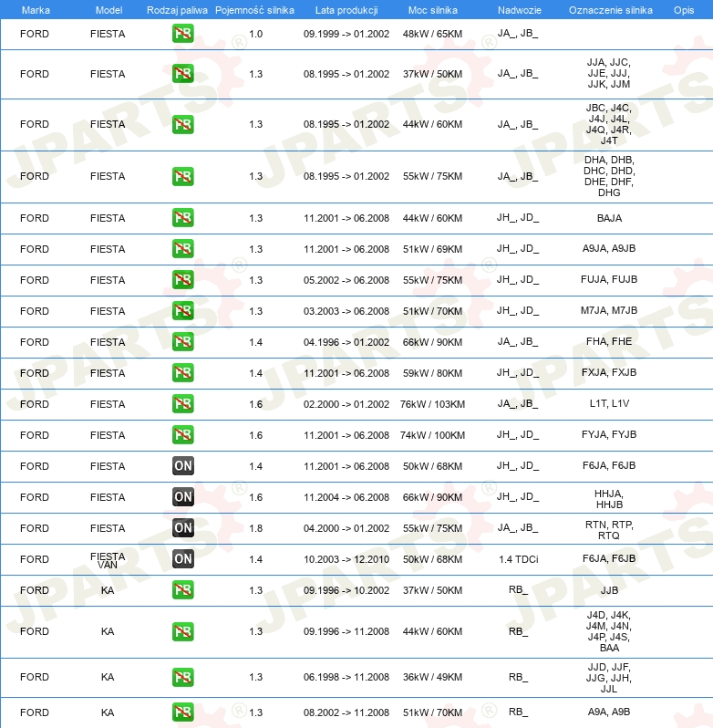
Task: Click date range 10.2003 -> 12.2010
Action: tap(346, 559)
